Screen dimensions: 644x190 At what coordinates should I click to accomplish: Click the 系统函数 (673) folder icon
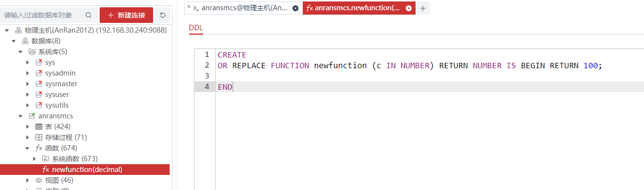point(46,159)
